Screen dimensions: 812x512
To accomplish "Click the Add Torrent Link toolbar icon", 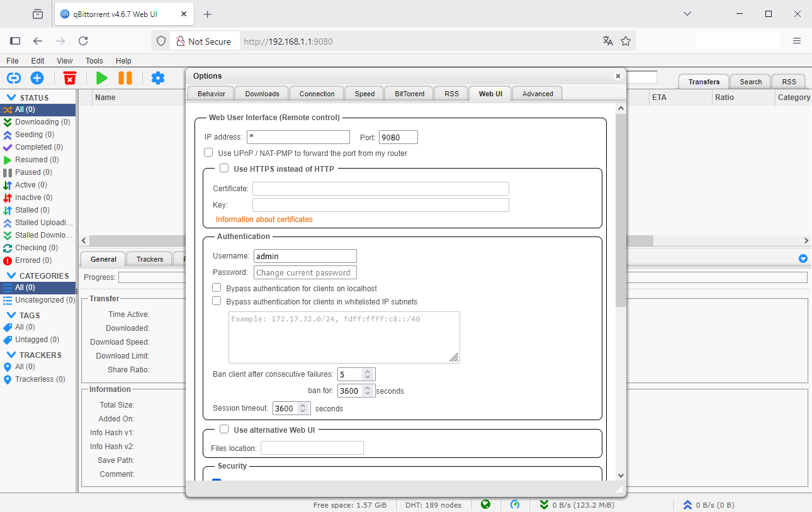I will point(14,78).
